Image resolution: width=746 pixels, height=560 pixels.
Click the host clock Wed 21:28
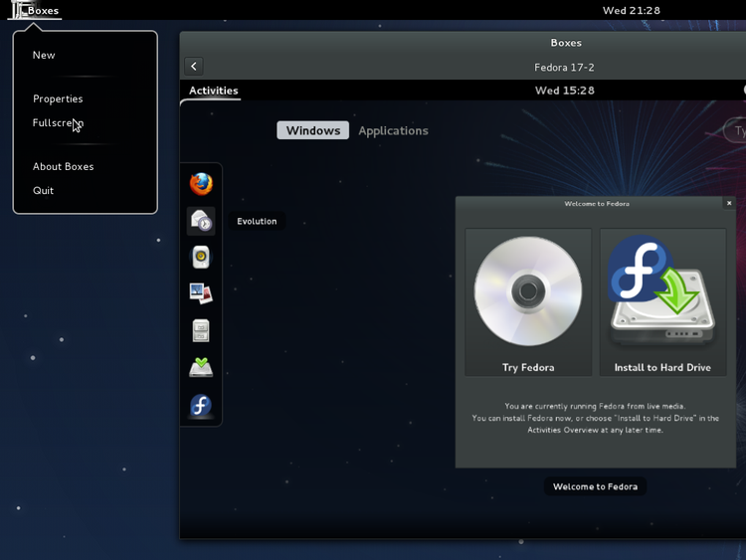click(631, 11)
